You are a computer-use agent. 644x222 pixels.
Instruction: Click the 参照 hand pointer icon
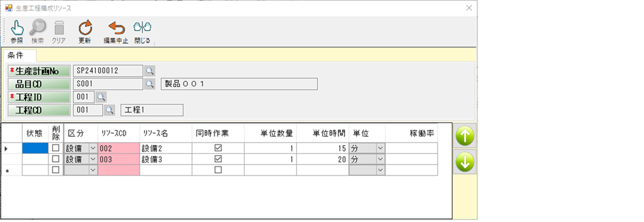tap(17, 28)
